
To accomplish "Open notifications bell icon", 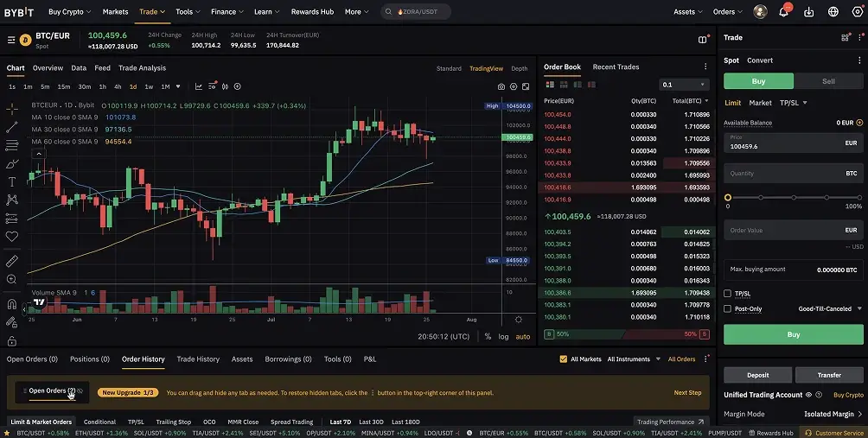I will pyautogui.click(x=783, y=11).
